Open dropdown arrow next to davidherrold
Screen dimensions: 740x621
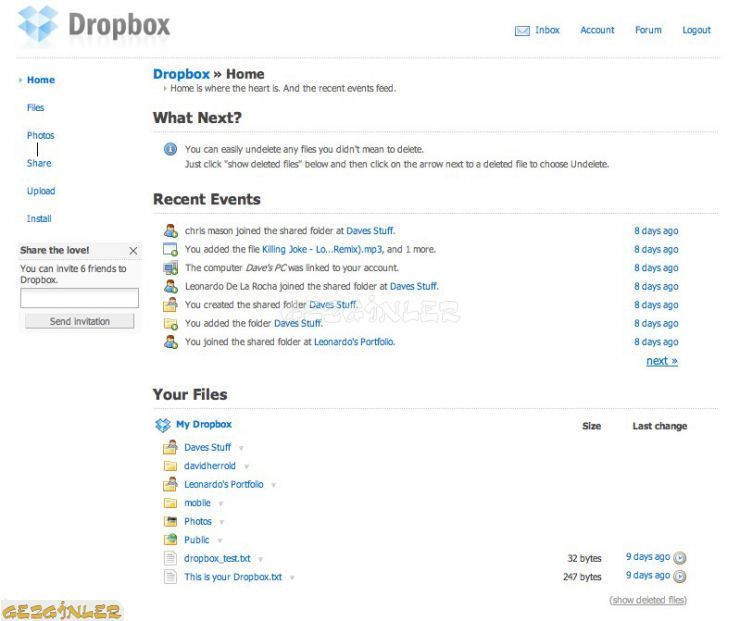coord(246,467)
